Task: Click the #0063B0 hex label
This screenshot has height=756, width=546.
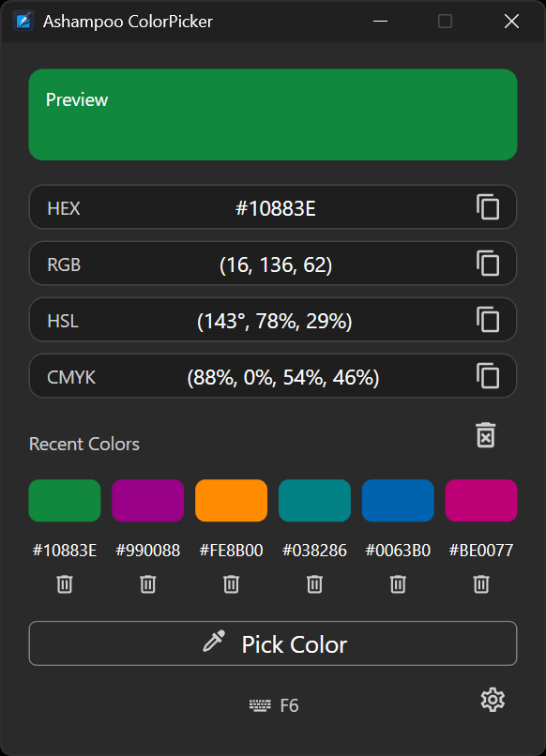Action: 398,551
